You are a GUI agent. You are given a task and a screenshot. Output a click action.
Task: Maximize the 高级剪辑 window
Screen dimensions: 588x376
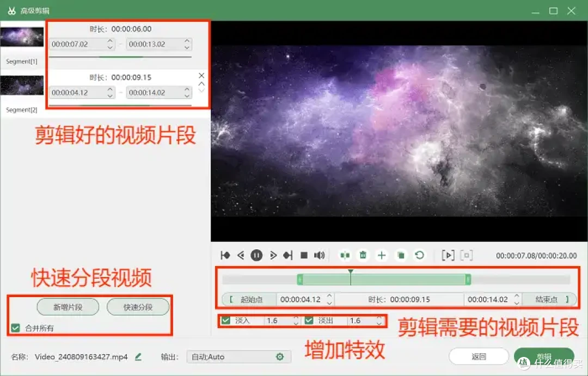click(554, 11)
